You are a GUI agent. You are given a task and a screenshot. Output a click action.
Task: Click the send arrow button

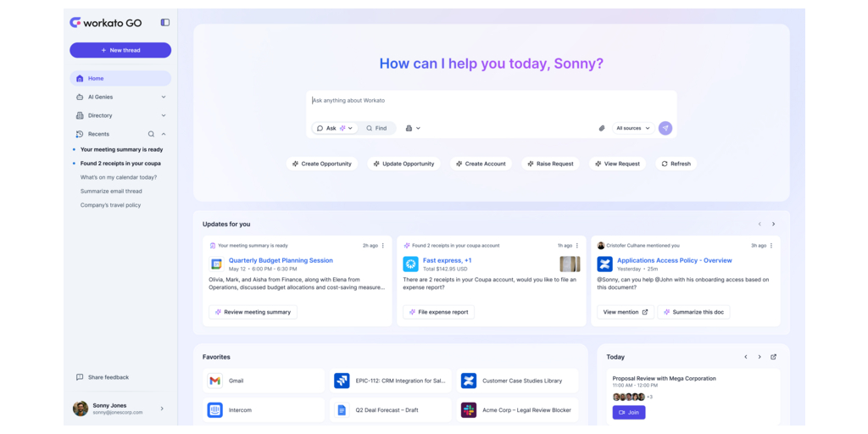coord(665,128)
